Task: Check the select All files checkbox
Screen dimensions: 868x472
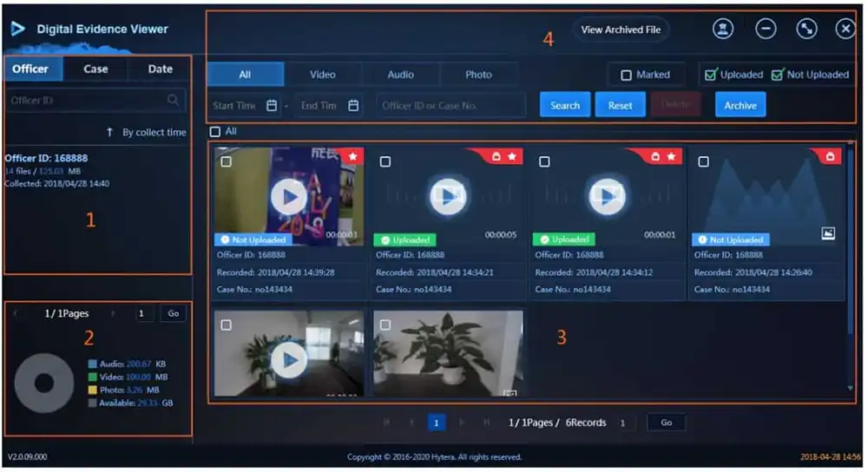Action: point(215,132)
